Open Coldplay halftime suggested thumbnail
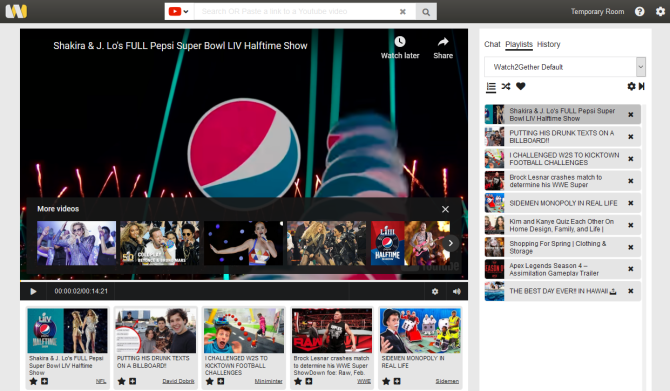Screen dimensions: 670x391 (x=160, y=243)
